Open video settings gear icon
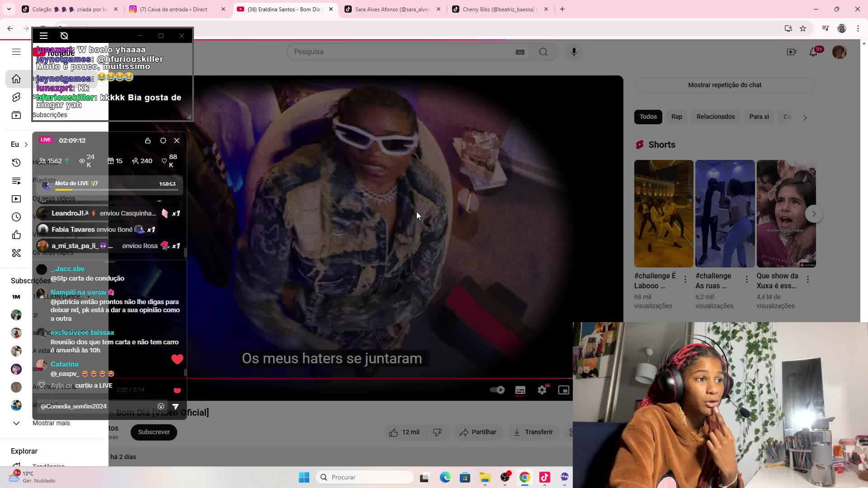The image size is (868, 488). [x=542, y=390]
